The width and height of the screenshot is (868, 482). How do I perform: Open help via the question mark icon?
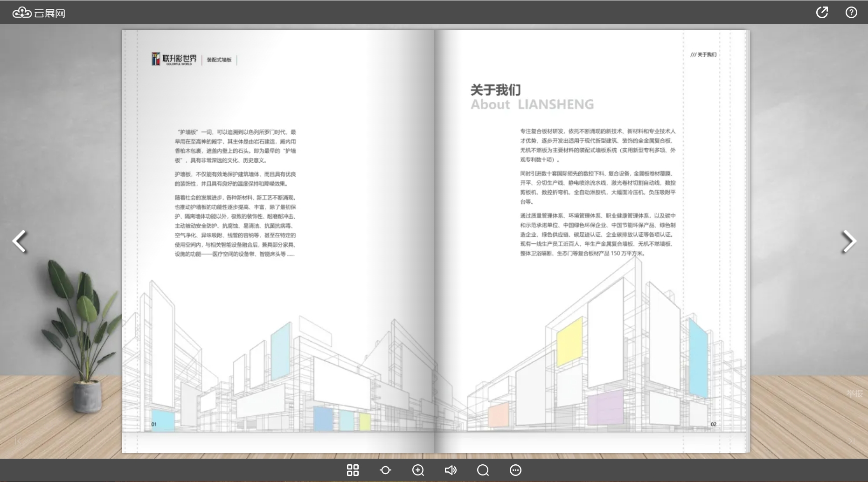coord(851,13)
